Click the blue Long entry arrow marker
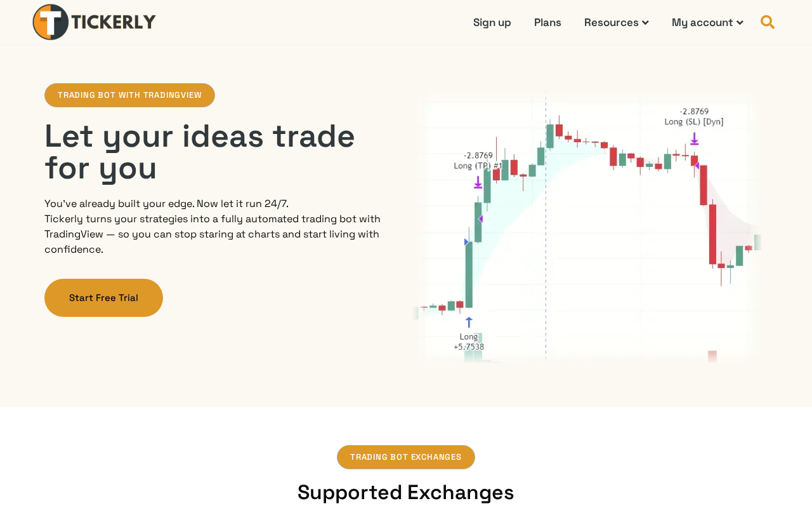812x508 pixels. pyautogui.click(x=469, y=322)
